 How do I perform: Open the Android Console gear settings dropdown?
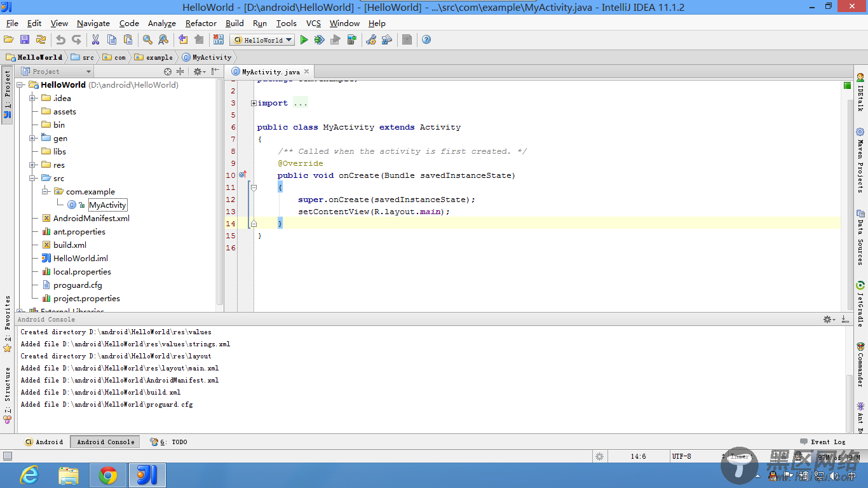829,320
